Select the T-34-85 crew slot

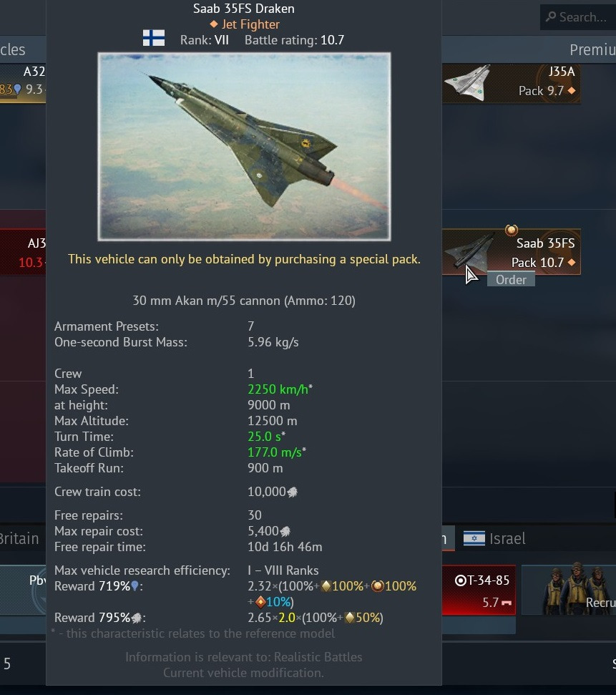point(479,590)
